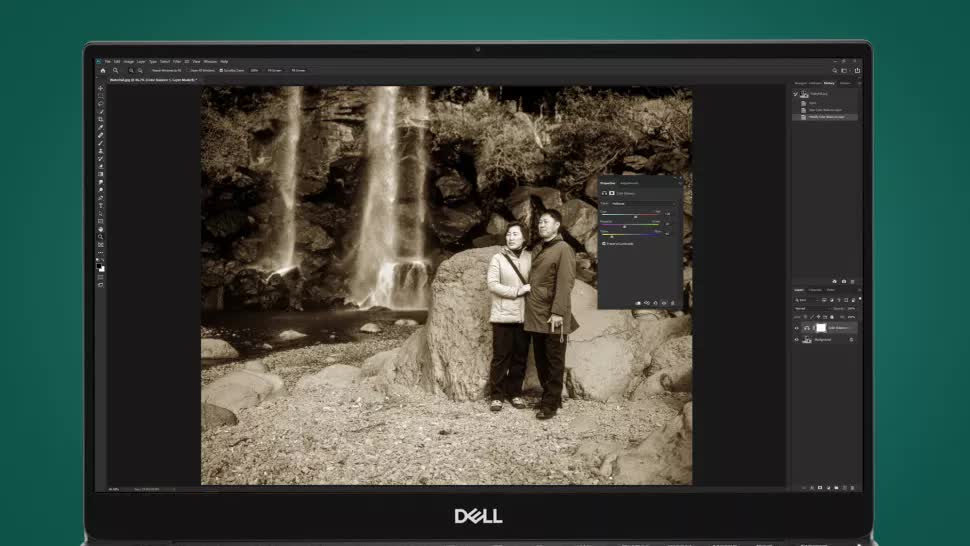
Task: Open the layer blend mode dropdown
Action: [x=812, y=308]
